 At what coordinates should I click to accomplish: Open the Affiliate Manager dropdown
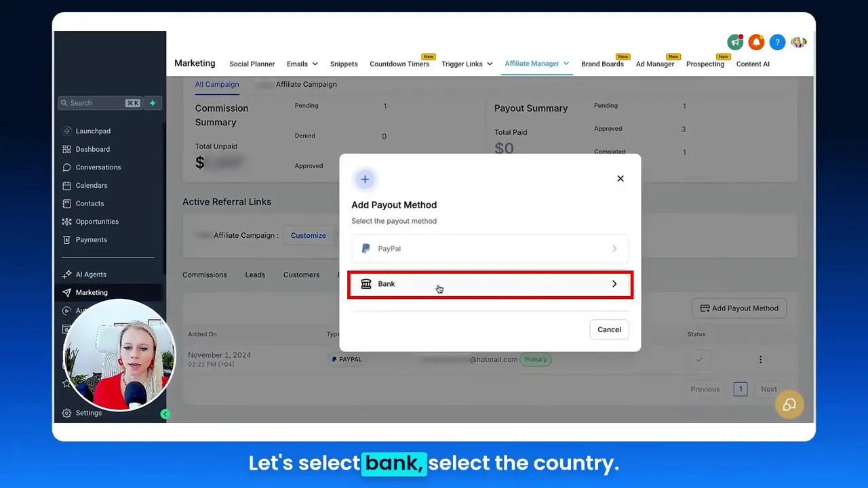[x=536, y=63]
